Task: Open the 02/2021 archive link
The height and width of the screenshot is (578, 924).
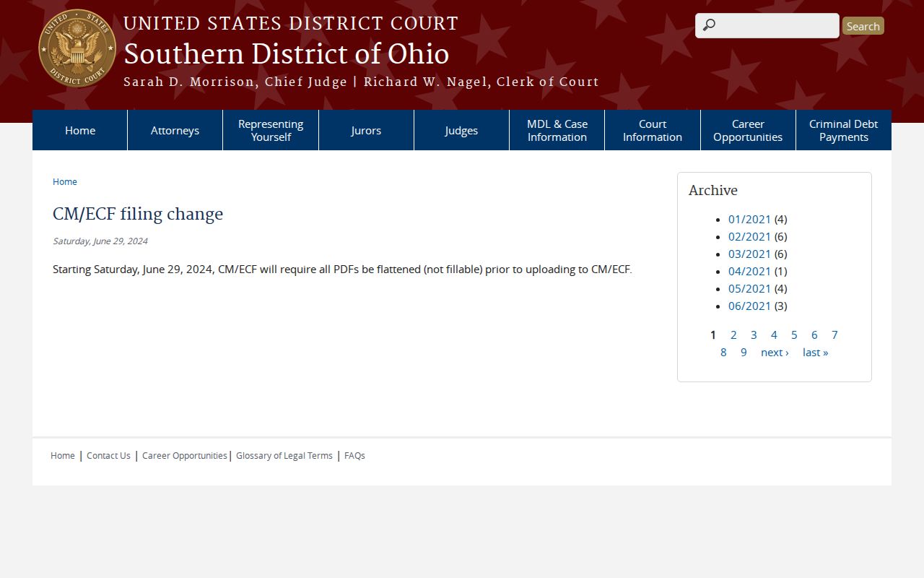Action: click(x=749, y=236)
